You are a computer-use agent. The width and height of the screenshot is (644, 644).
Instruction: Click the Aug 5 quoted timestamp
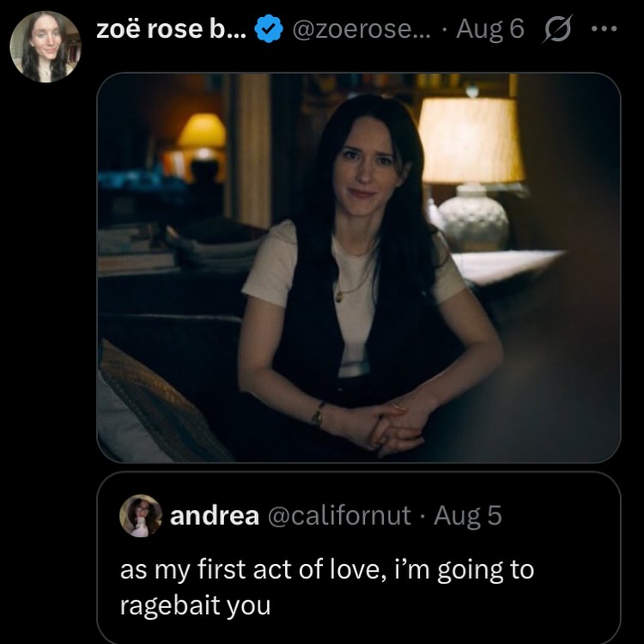pyautogui.click(x=468, y=515)
